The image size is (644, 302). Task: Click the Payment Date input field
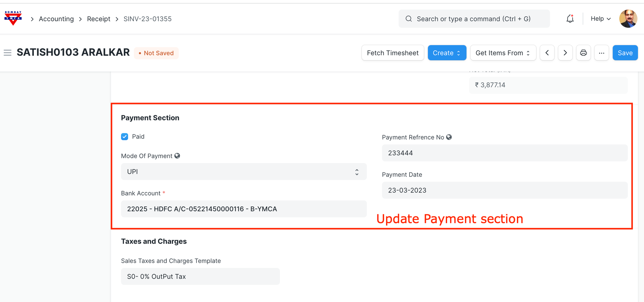pyautogui.click(x=504, y=190)
